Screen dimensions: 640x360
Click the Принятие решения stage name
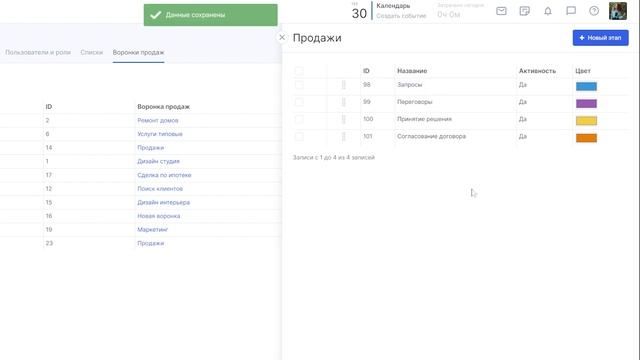[x=424, y=119]
